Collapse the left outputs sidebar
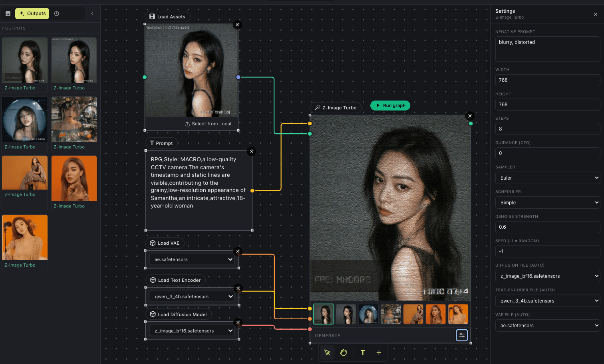 point(92,14)
